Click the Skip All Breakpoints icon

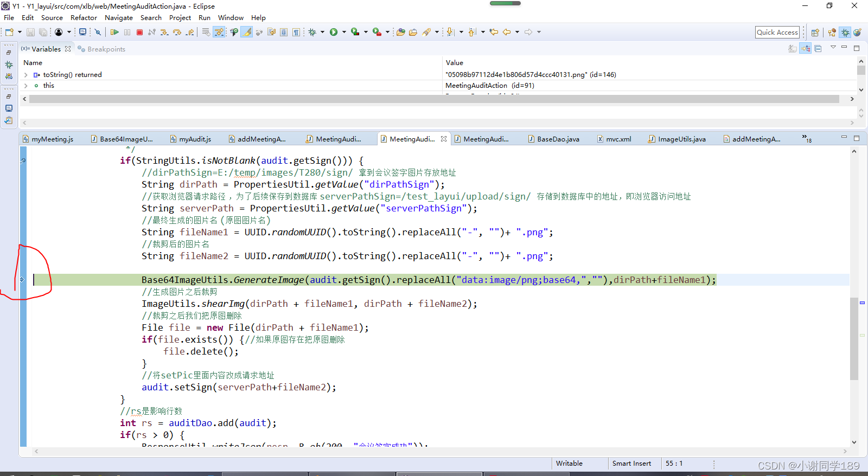tap(98, 32)
